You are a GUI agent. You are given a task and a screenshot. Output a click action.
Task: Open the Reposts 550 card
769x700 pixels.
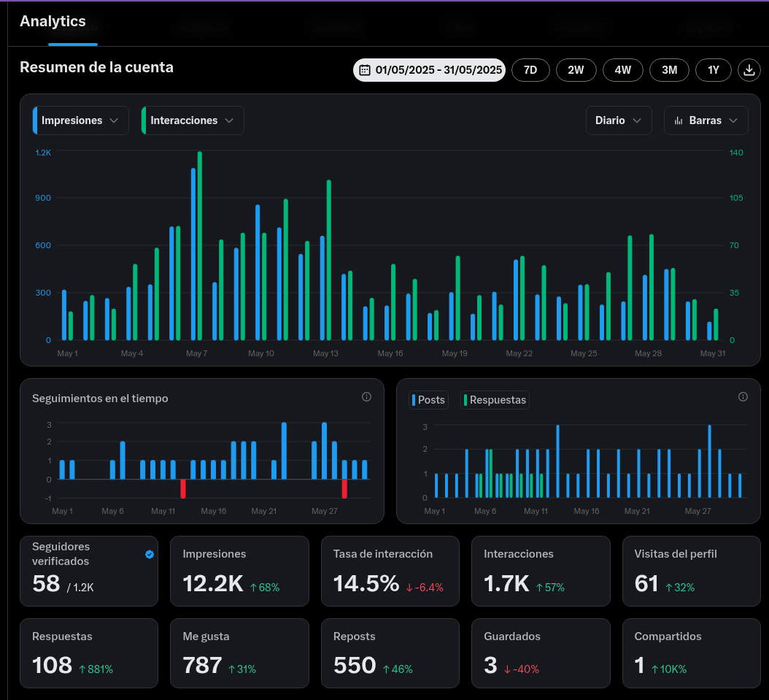(390, 653)
